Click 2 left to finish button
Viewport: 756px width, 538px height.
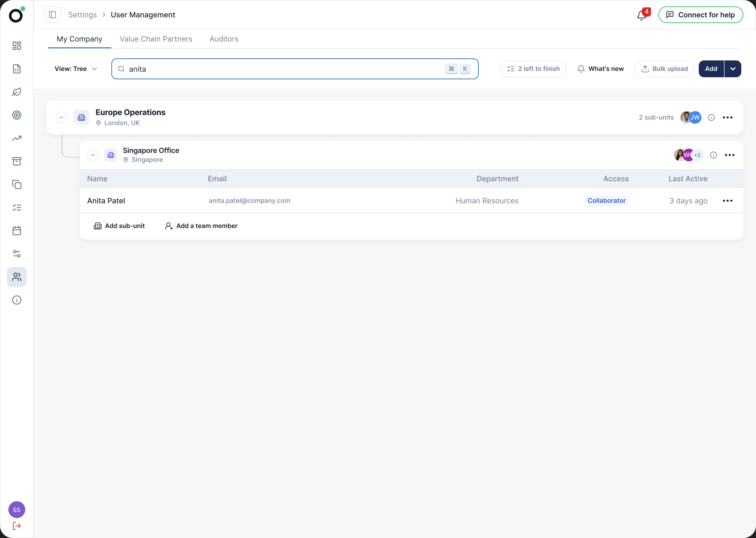533,69
